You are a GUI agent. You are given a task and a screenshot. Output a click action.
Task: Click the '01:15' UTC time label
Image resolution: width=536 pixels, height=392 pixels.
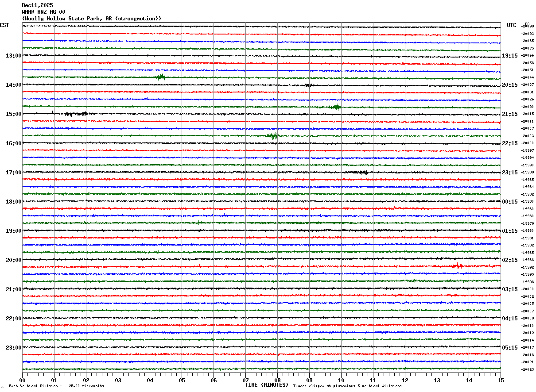[x=510, y=231]
